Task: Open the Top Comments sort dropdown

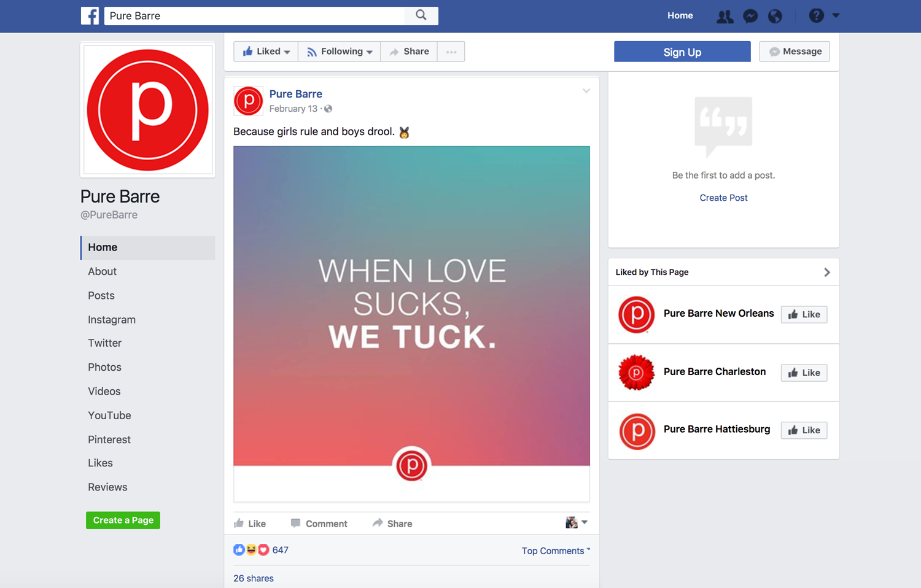Action: click(x=556, y=551)
